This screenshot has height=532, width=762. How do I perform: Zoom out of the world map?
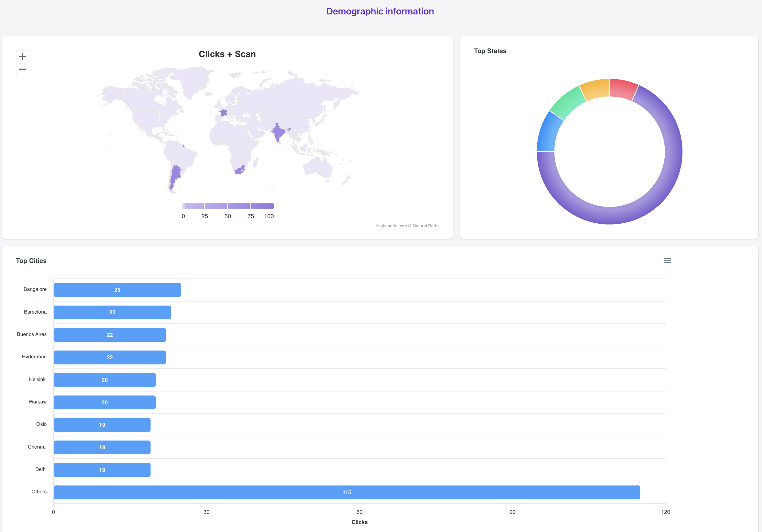tap(23, 70)
